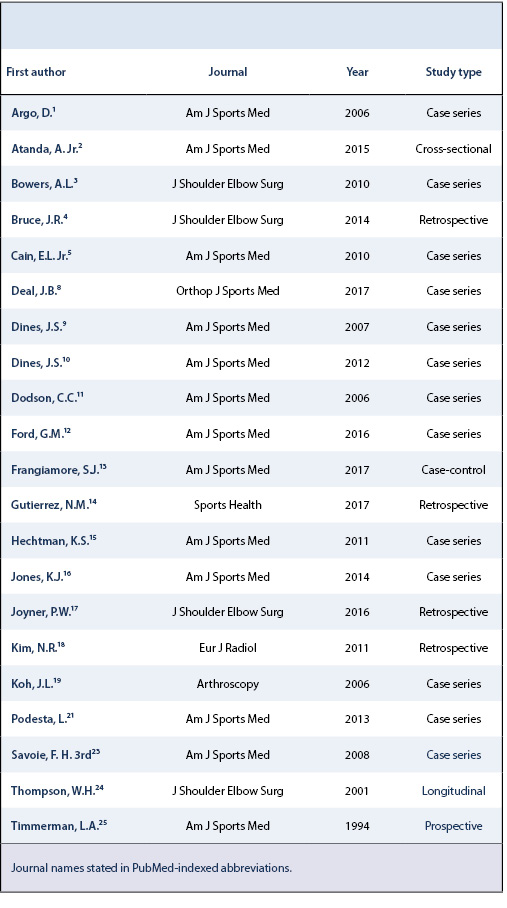Open the Bruce, J.R. reference link
This screenshot has height=908, width=507.
39,220
